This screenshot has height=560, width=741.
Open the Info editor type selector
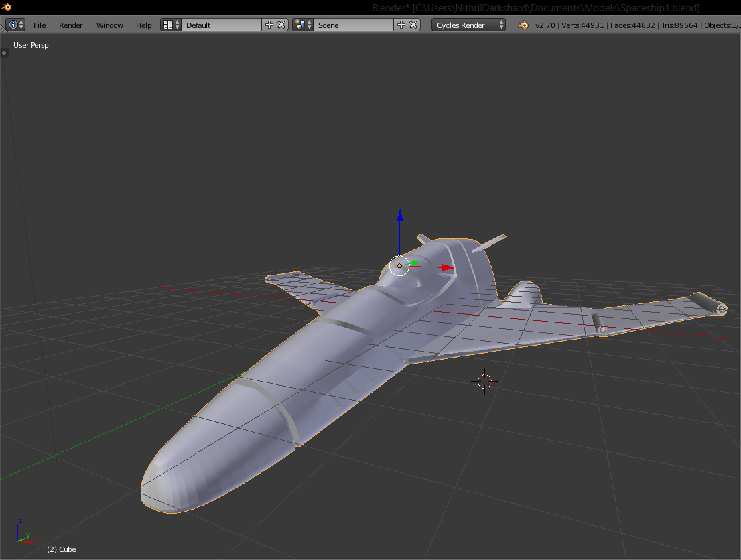15,25
